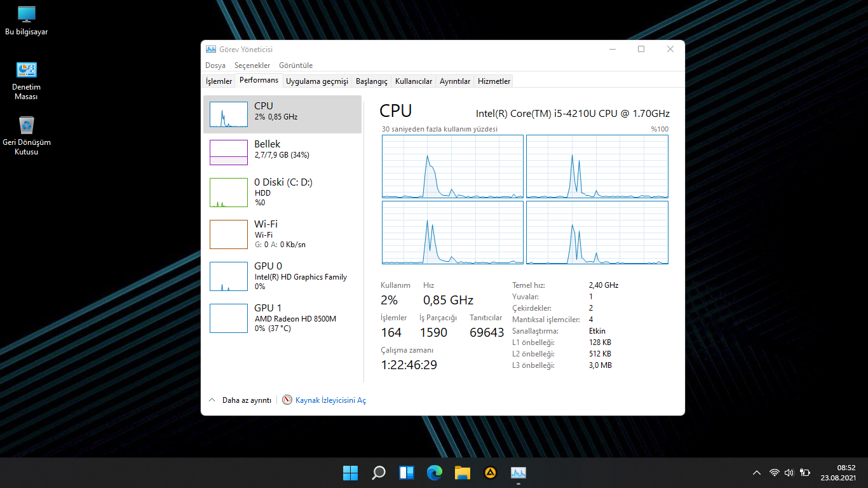Viewport: 868px width, 488px height.
Task: Click the battery tray icon
Action: pyautogui.click(x=805, y=473)
